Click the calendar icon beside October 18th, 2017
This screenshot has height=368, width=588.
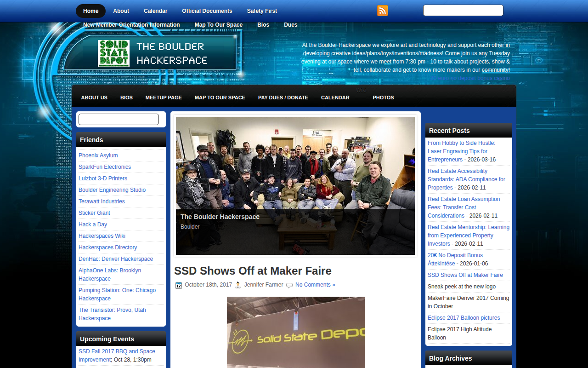click(179, 285)
